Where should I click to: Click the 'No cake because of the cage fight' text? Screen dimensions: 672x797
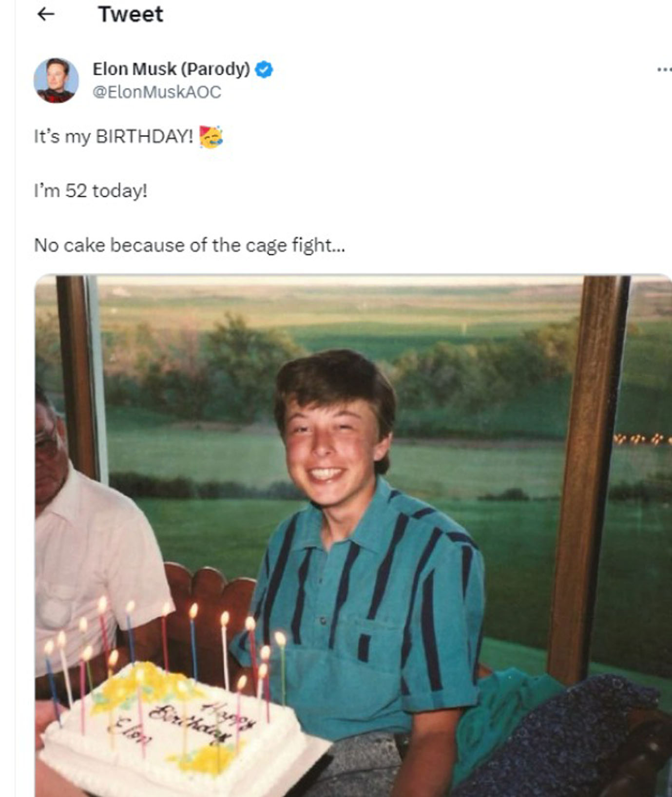click(189, 245)
